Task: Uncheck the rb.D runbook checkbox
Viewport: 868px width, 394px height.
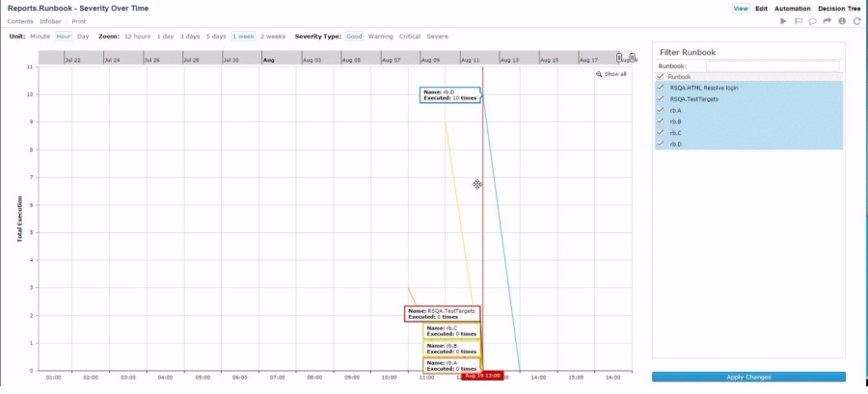Action: (x=661, y=144)
